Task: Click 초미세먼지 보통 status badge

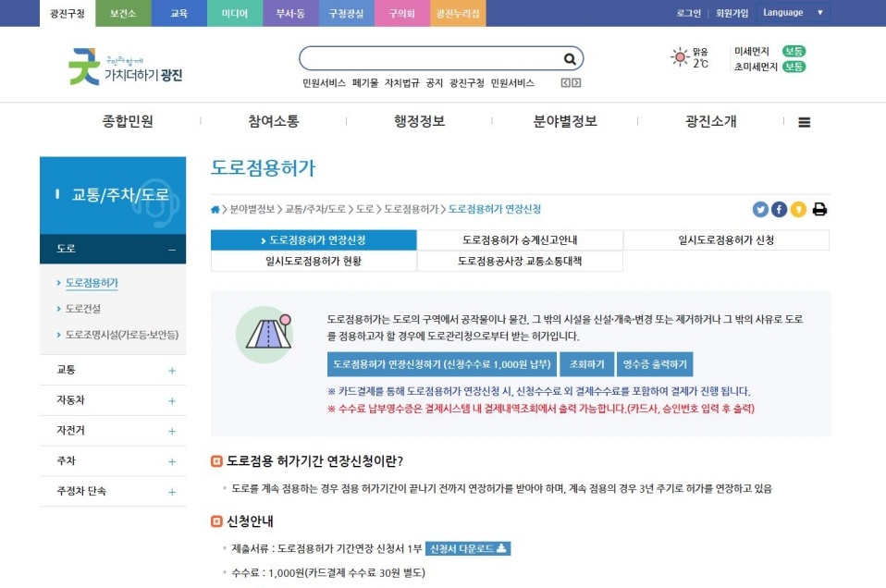Action: (794, 67)
